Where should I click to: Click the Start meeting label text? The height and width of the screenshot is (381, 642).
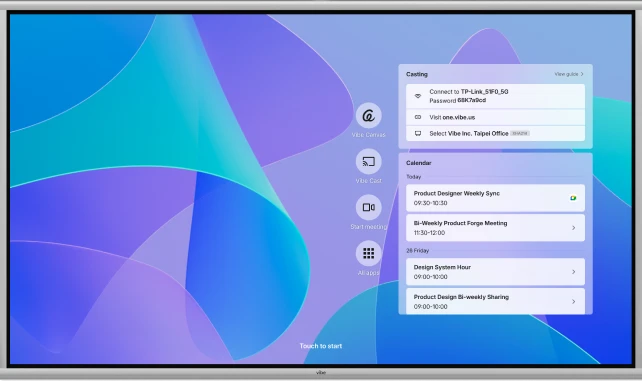coord(368,227)
